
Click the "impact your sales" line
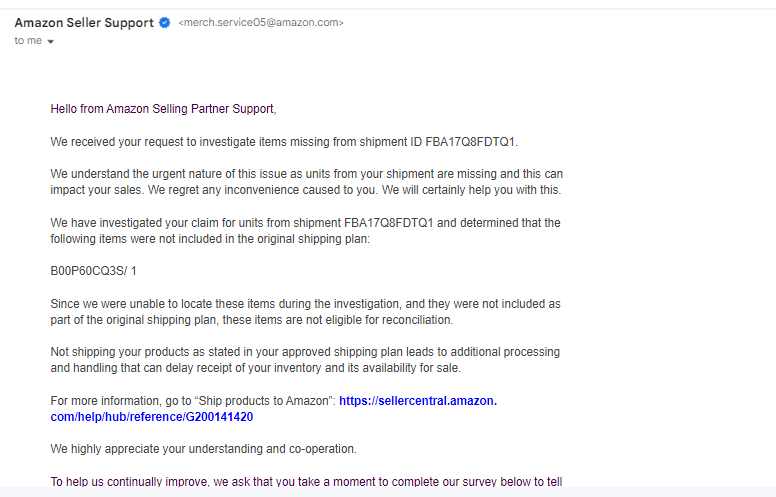(x=306, y=190)
